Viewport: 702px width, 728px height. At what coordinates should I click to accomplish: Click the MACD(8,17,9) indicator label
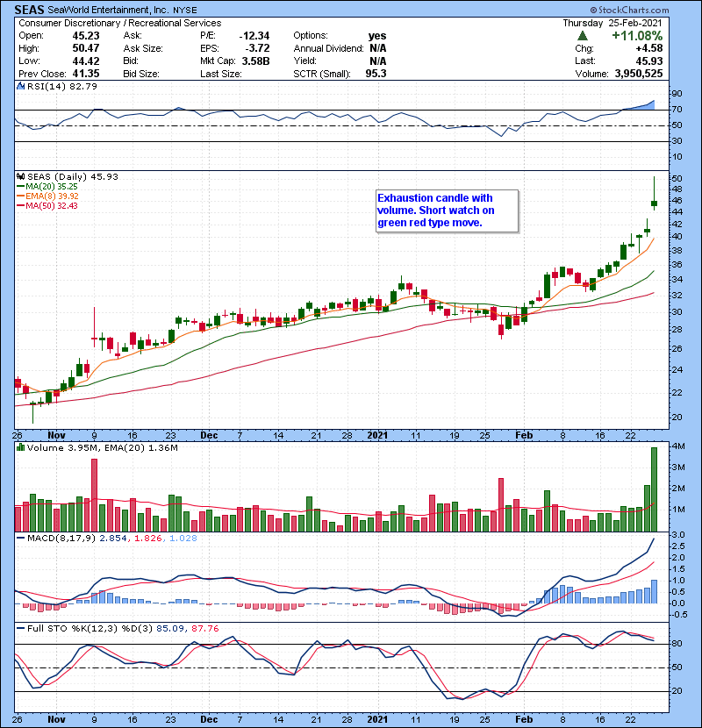[61, 539]
